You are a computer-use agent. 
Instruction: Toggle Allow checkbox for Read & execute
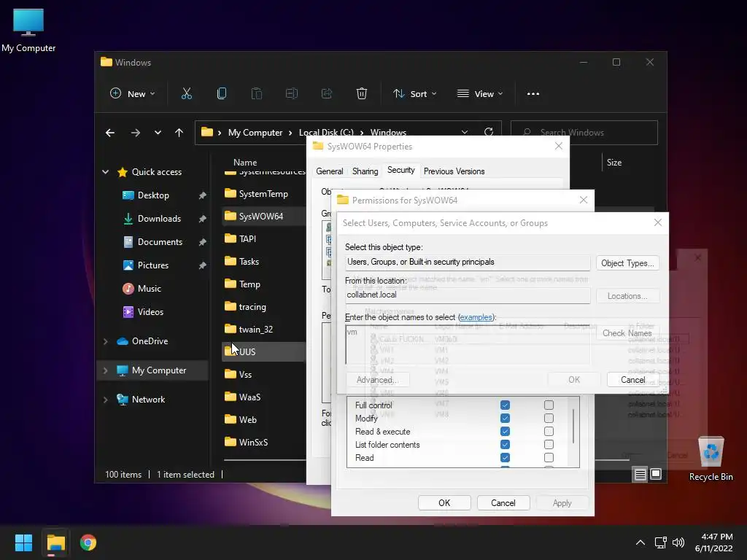505,431
